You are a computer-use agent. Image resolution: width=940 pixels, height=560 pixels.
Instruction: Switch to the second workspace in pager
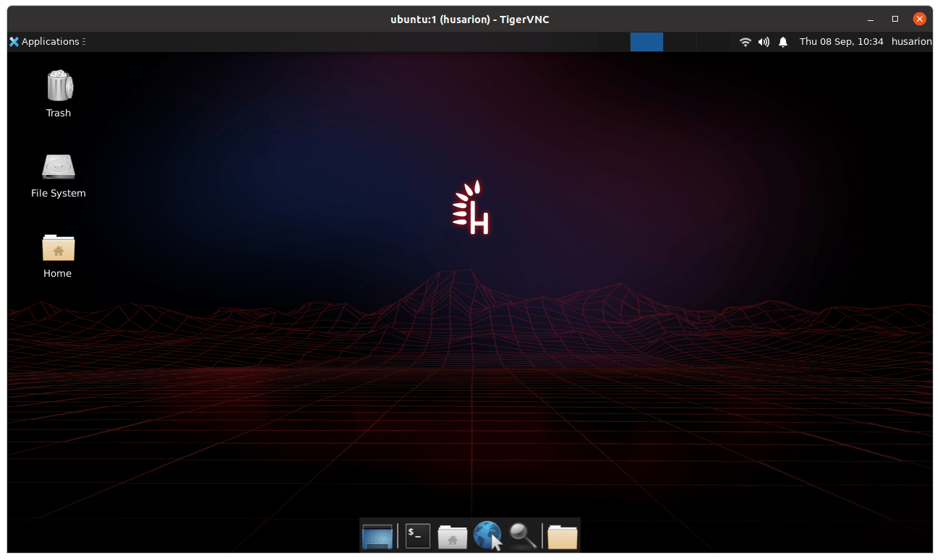point(680,42)
